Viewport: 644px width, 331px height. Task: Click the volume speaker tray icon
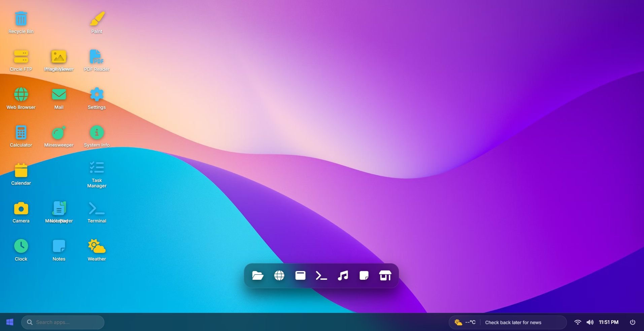[590, 322]
